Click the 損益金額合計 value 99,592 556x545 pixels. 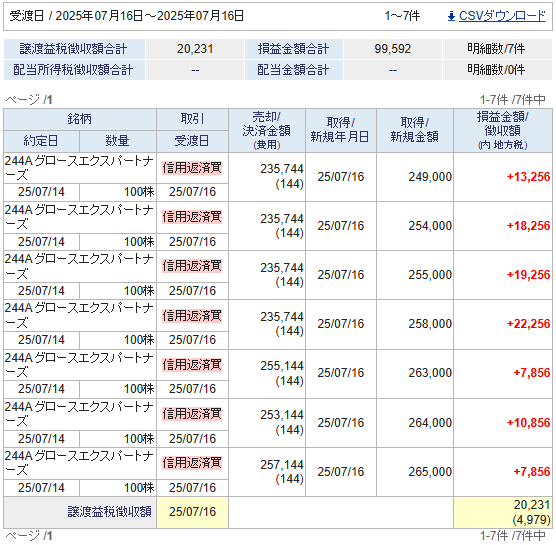[x=393, y=49]
